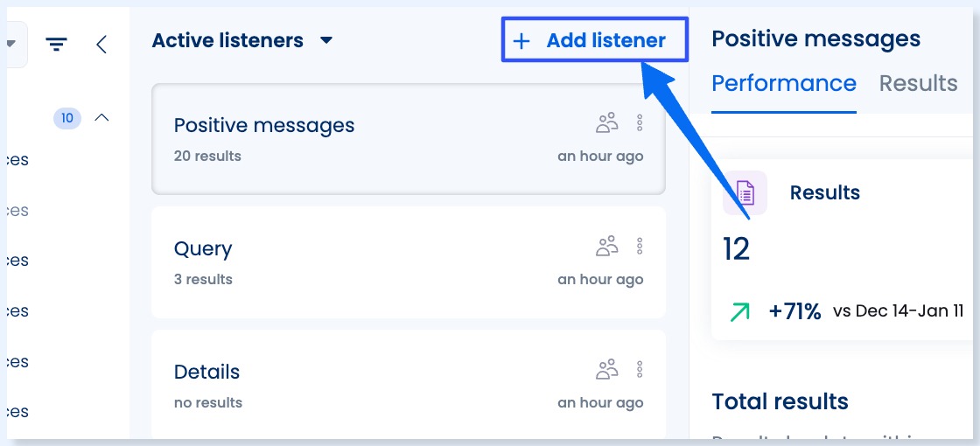980x446 pixels.
Task: Open three-dot menu for Positive messages
Action: (640, 122)
